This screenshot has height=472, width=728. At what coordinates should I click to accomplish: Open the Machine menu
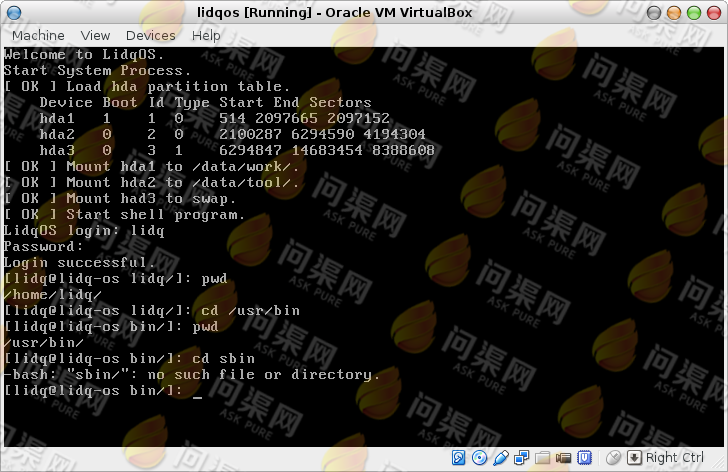[x=38, y=35]
